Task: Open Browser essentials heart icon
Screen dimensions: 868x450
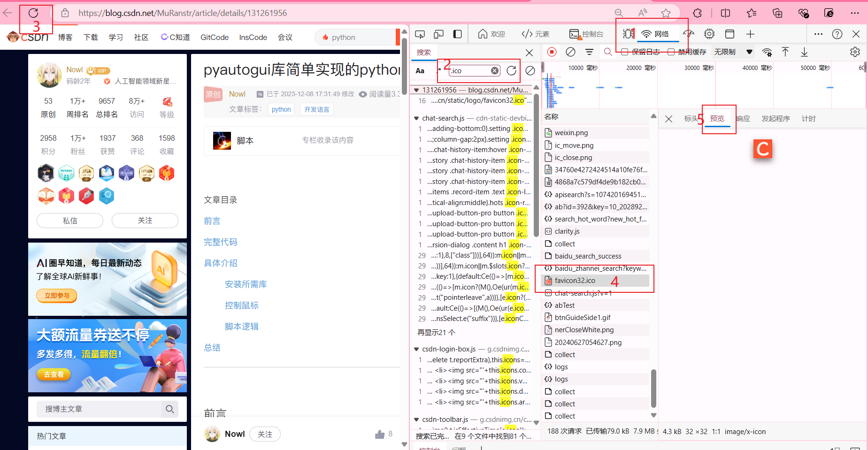Action: (803, 13)
